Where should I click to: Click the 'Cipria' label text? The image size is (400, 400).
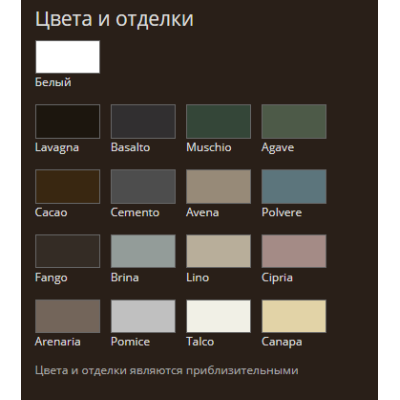(277, 278)
